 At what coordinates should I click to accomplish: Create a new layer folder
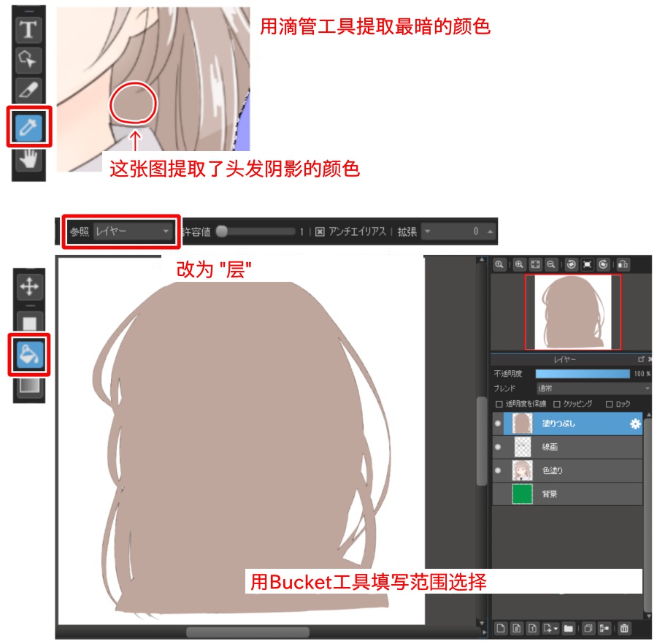(x=569, y=628)
